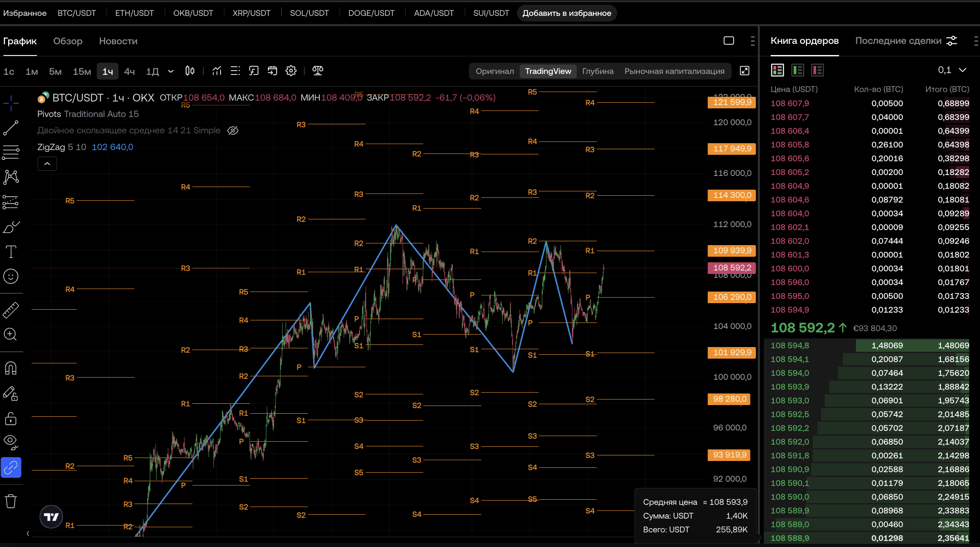980x547 pixels.
Task: Open the emoji and icons tool
Action: (x=11, y=276)
